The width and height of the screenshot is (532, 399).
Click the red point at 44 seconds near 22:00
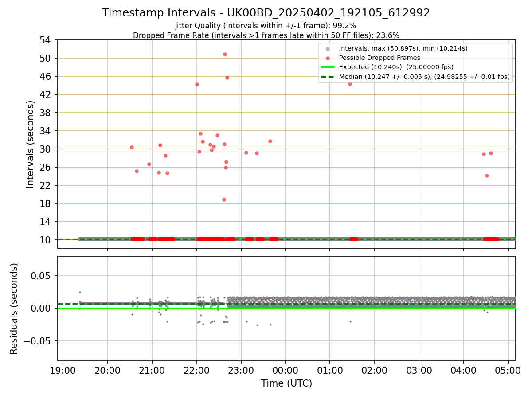click(x=197, y=84)
